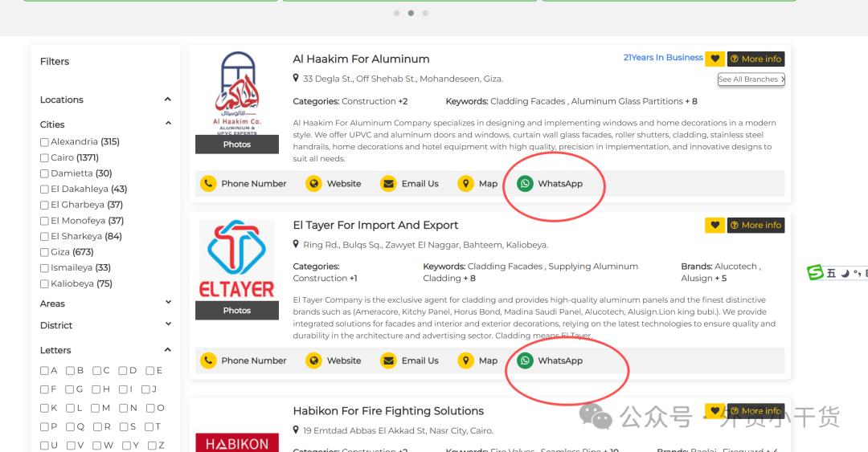Open the Map pin icon for El Tayer
The width and height of the screenshot is (868, 452).
coord(465,360)
